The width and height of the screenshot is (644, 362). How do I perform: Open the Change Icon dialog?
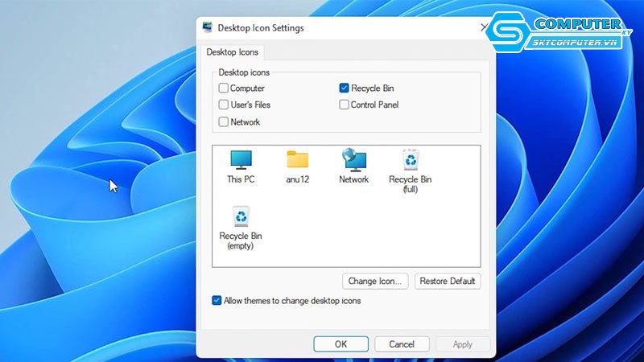point(375,281)
